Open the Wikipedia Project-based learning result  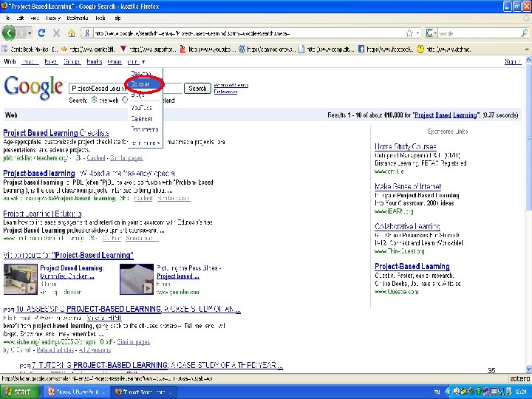point(89,174)
